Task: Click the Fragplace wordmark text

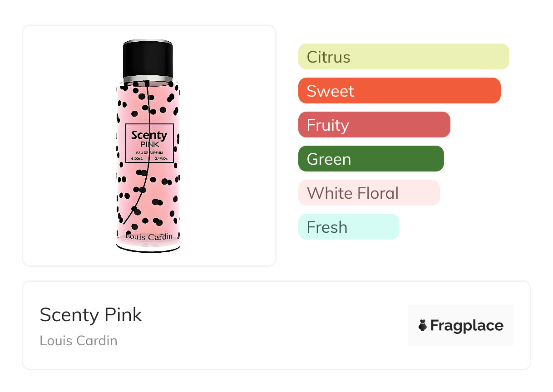Action: pos(466,325)
